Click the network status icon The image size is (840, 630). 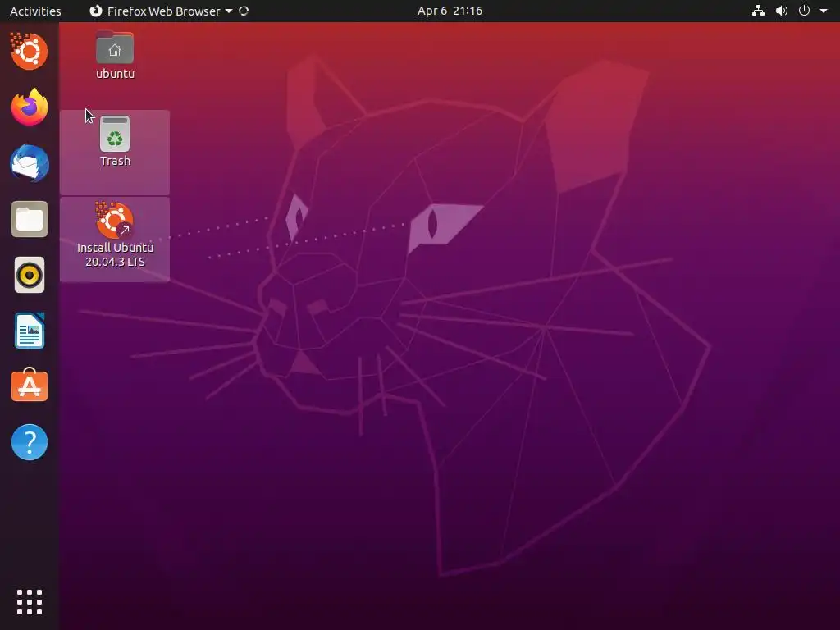coord(758,11)
